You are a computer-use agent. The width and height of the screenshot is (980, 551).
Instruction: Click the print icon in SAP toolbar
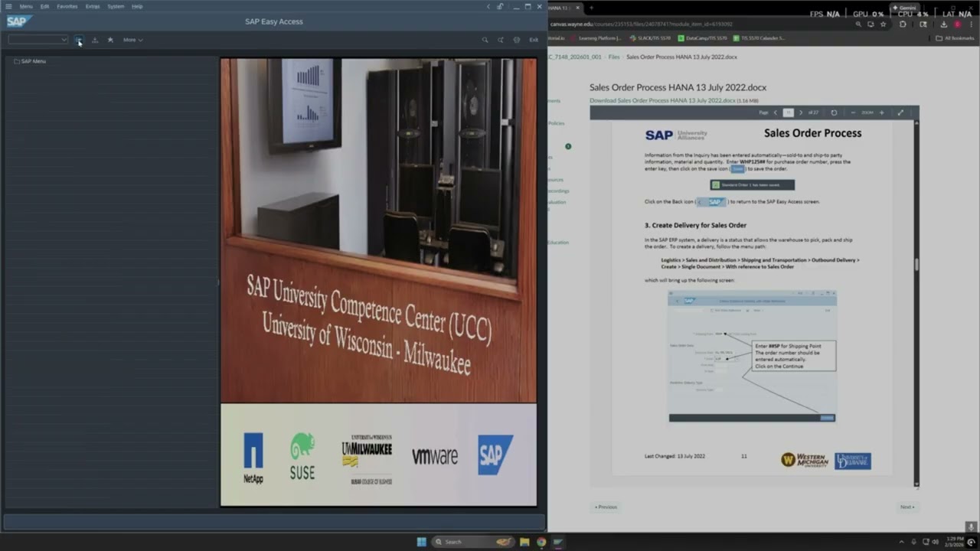[517, 40]
